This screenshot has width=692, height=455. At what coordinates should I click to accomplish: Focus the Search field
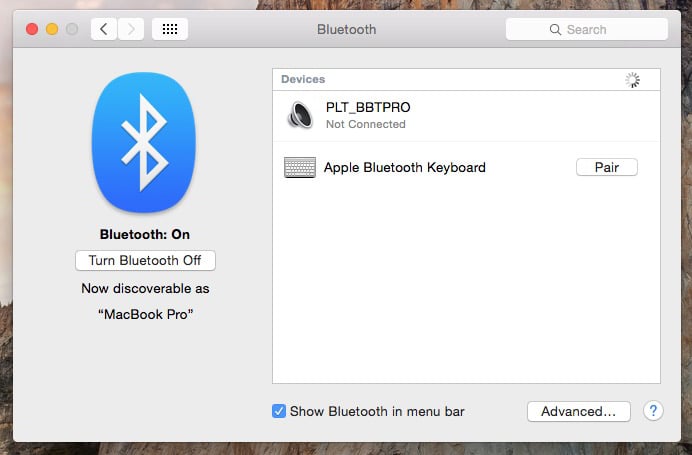(x=587, y=30)
